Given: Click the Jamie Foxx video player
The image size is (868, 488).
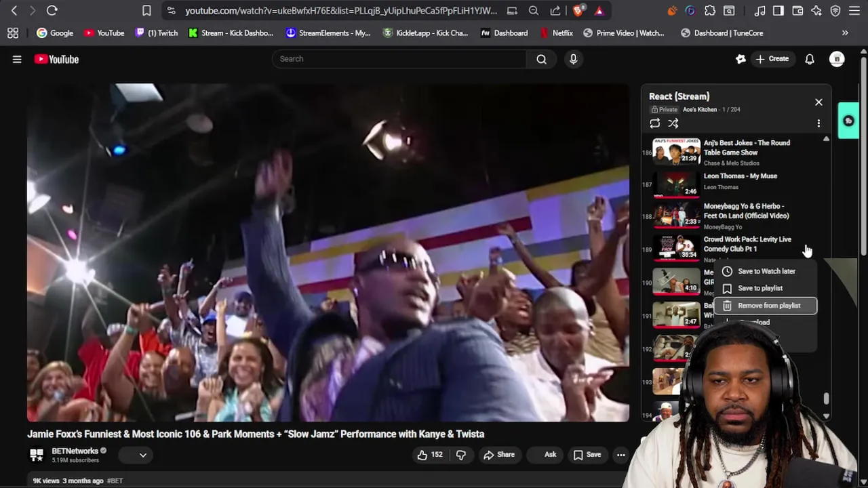Looking at the screenshot, I should (328, 252).
